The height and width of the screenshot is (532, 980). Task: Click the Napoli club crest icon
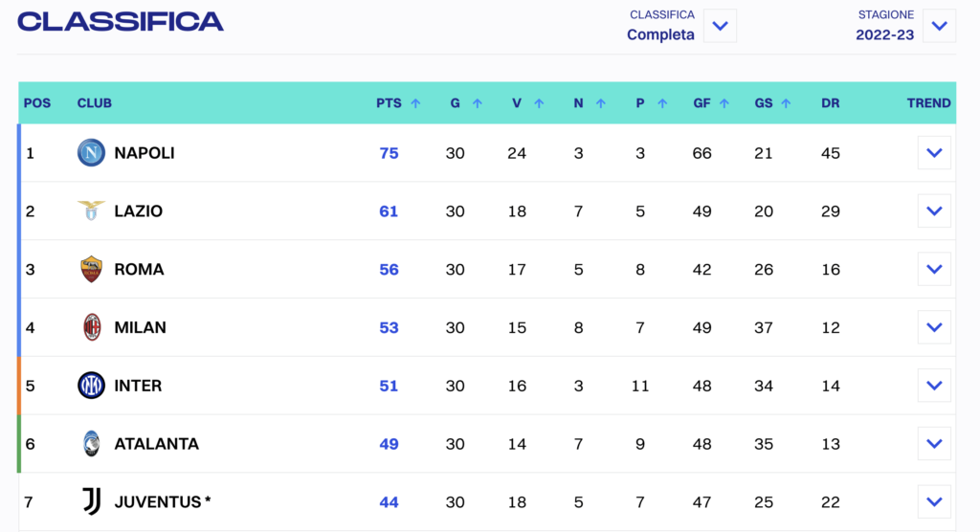tap(91, 153)
